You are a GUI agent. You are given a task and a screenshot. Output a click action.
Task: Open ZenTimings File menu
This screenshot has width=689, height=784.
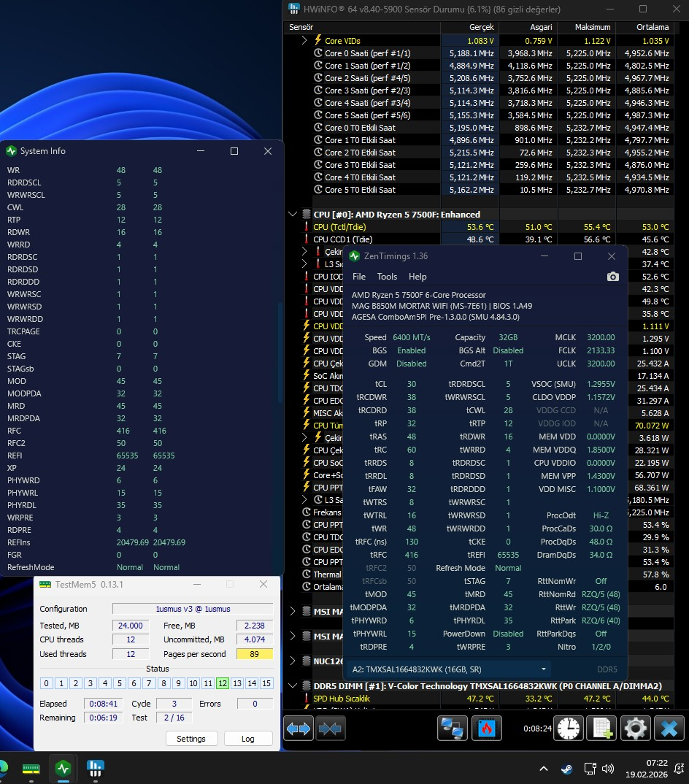[359, 277]
